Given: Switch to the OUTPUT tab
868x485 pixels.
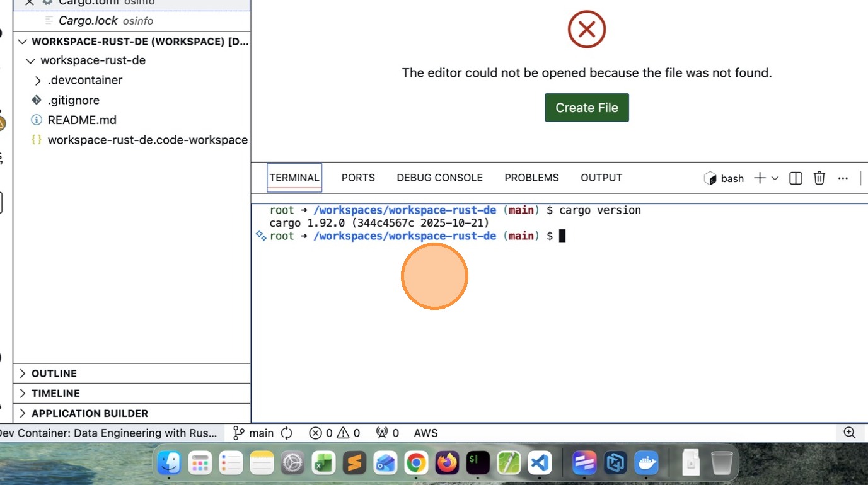Looking at the screenshot, I should (x=601, y=178).
